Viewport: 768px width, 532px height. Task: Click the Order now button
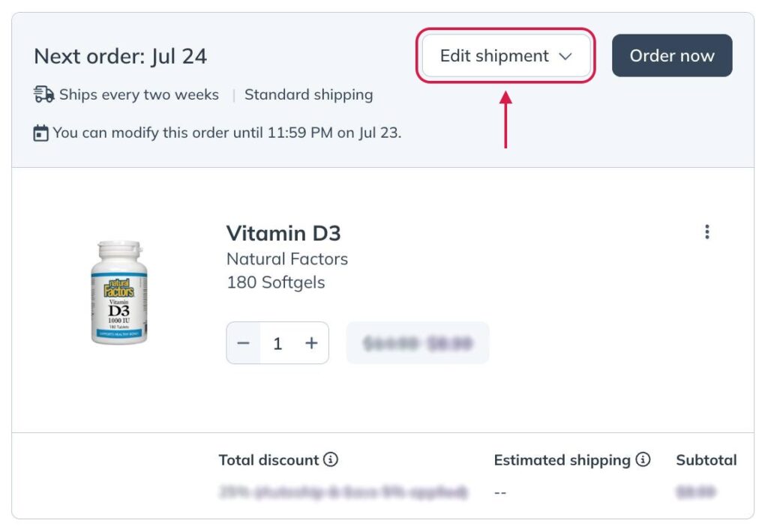pos(671,55)
